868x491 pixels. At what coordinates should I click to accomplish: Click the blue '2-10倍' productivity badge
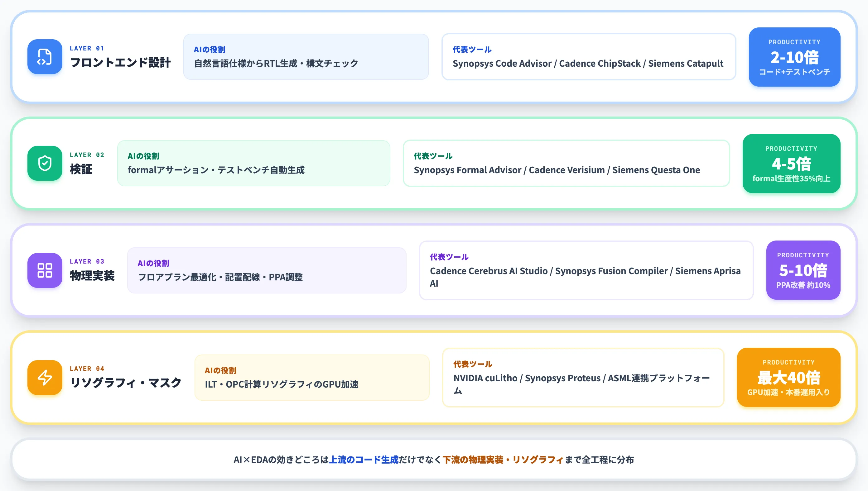coord(794,57)
